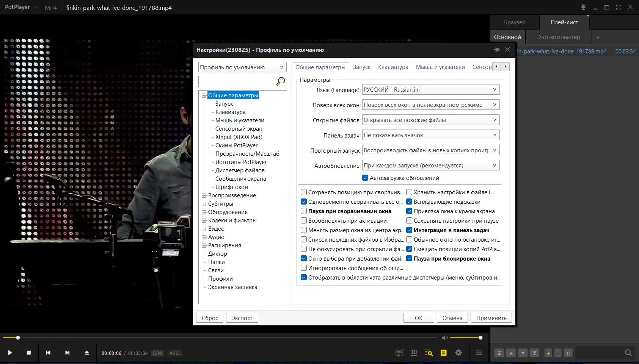Open the 'Язык (Language)' dropdown
This screenshot has height=364, width=639.
coord(431,90)
